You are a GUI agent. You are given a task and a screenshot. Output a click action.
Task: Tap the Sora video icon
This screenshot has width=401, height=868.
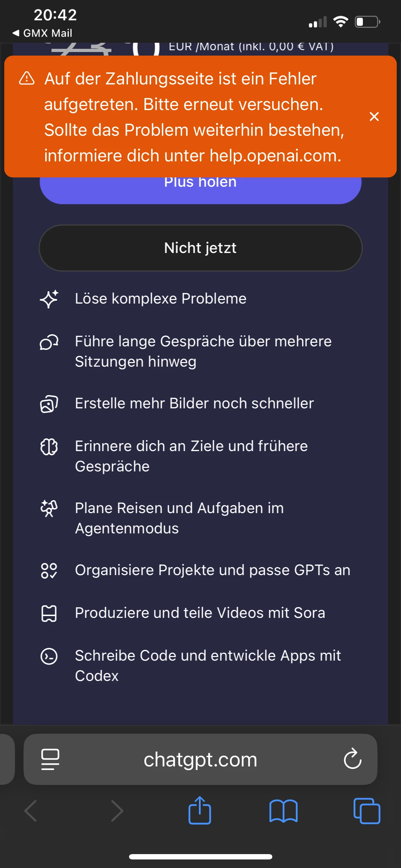click(x=49, y=613)
